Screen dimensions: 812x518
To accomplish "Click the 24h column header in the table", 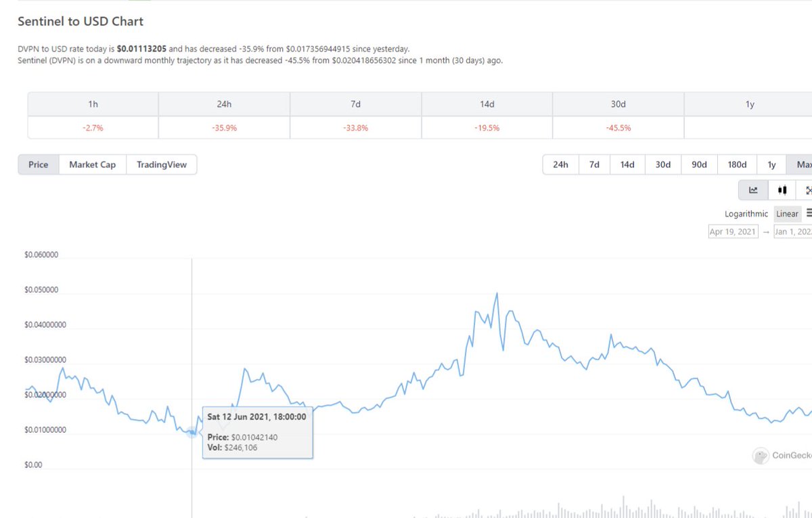I will click(x=224, y=104).
